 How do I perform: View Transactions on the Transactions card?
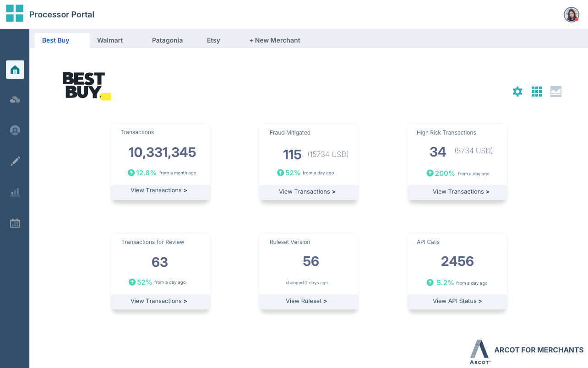(x=159, y=190)
